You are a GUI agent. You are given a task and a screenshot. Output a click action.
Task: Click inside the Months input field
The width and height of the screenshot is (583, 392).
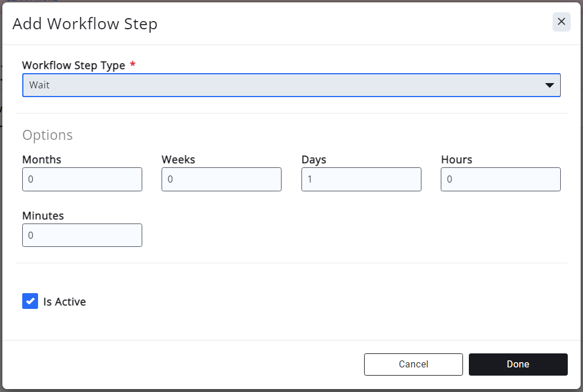[x=82, y=179]
